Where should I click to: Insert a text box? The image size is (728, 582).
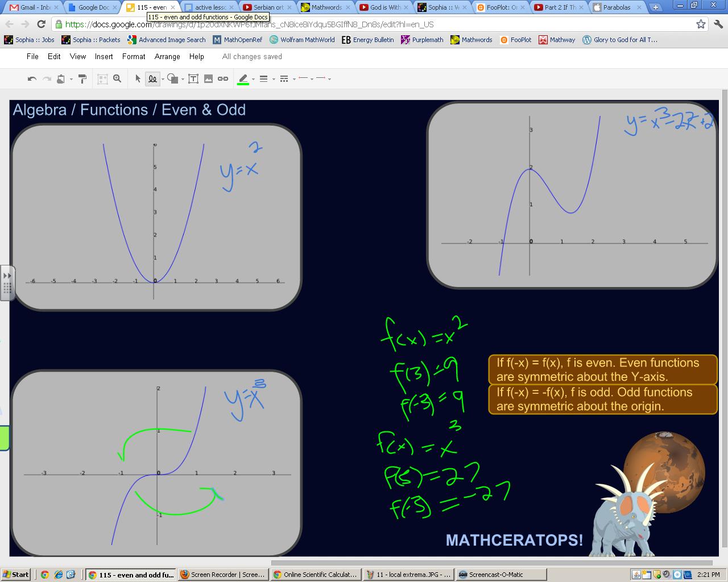193,79
